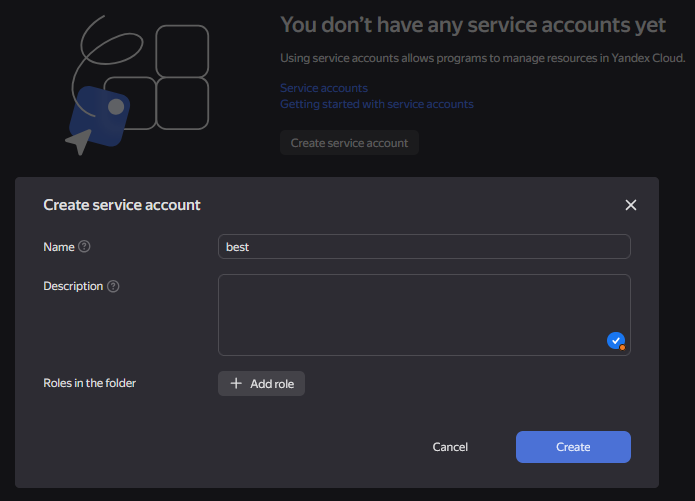The image size is (695, 501).
Task: Click the blue checkmark icon in Description box
Action: click(616, 340)
